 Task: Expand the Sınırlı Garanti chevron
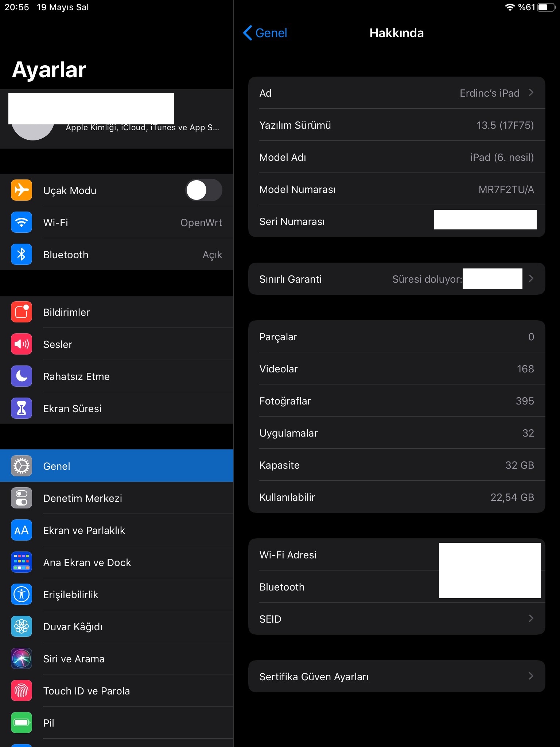tap(531, 279)
